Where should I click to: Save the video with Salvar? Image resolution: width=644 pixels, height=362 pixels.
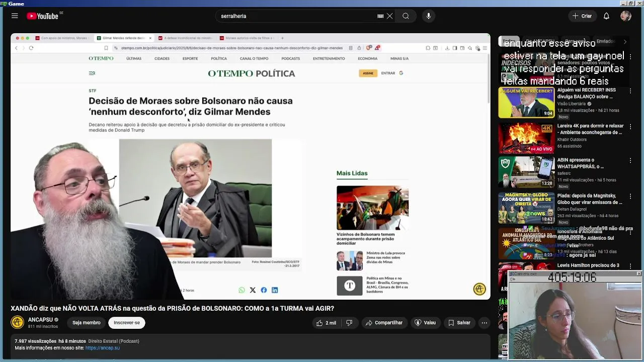(x=459, y=323)
